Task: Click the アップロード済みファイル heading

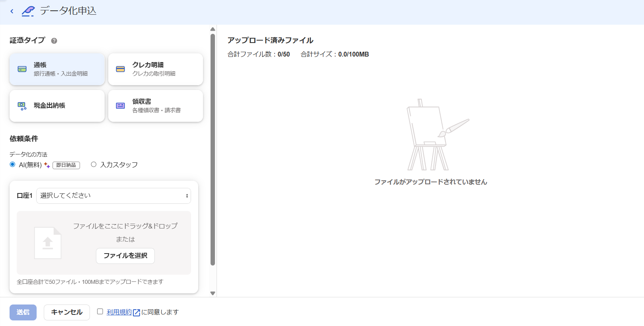Action: tap(270, 41)
